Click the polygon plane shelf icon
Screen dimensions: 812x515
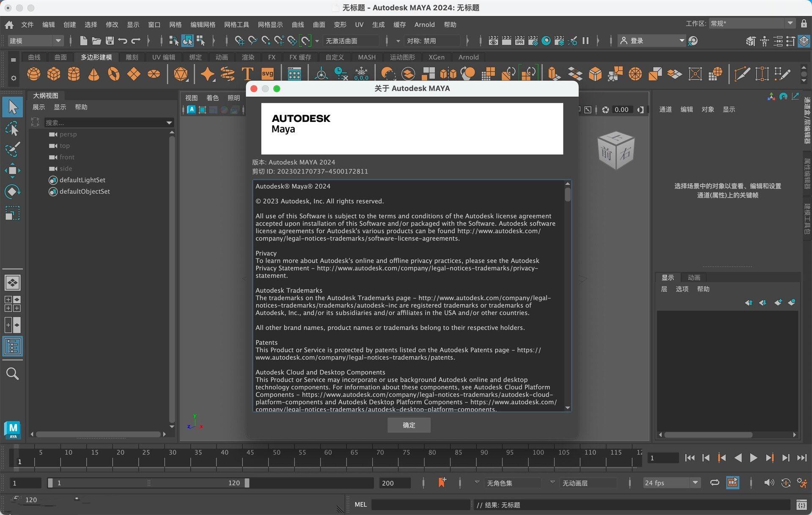pos(134,74)
